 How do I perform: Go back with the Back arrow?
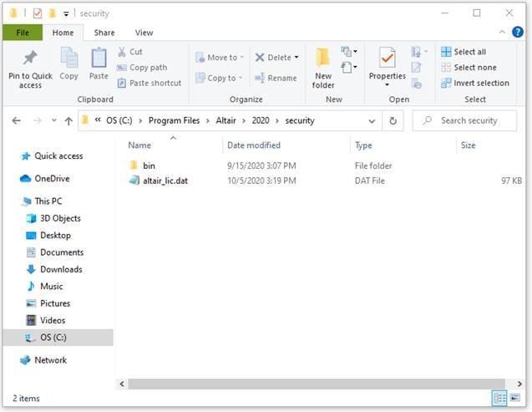pyautogui.click(x=17, y=120)
